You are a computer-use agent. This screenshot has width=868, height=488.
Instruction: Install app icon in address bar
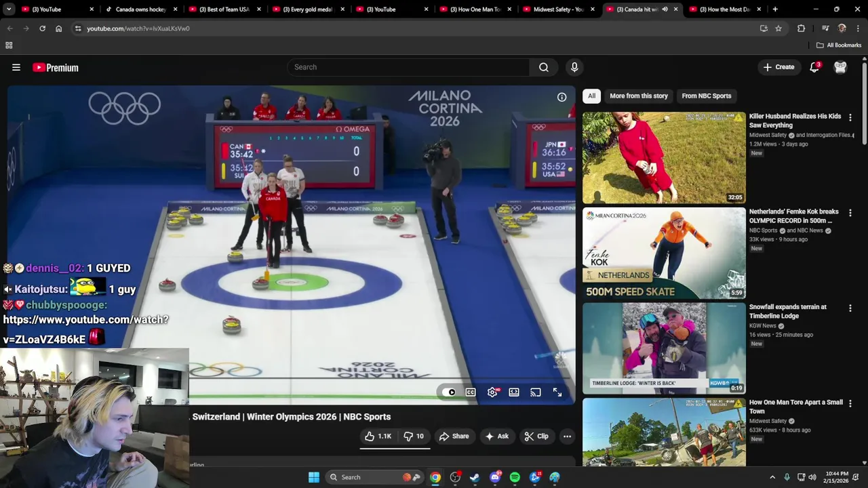(764, 28)
